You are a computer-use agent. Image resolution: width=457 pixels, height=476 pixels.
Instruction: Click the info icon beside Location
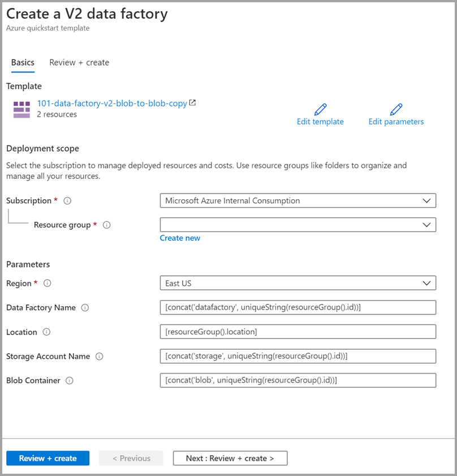click(x=48, y=332)
